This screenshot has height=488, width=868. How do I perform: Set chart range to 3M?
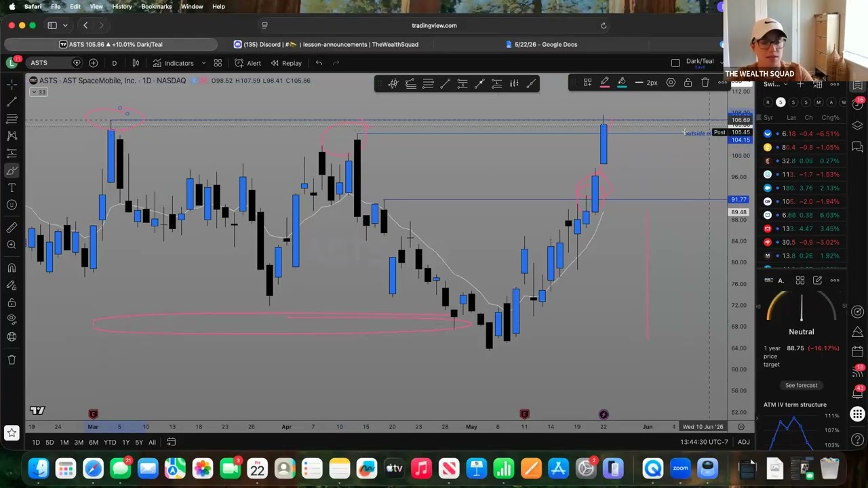point(79,443)
